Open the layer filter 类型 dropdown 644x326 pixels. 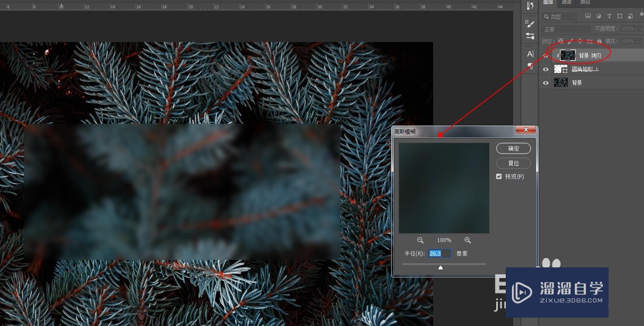point(559,16)
